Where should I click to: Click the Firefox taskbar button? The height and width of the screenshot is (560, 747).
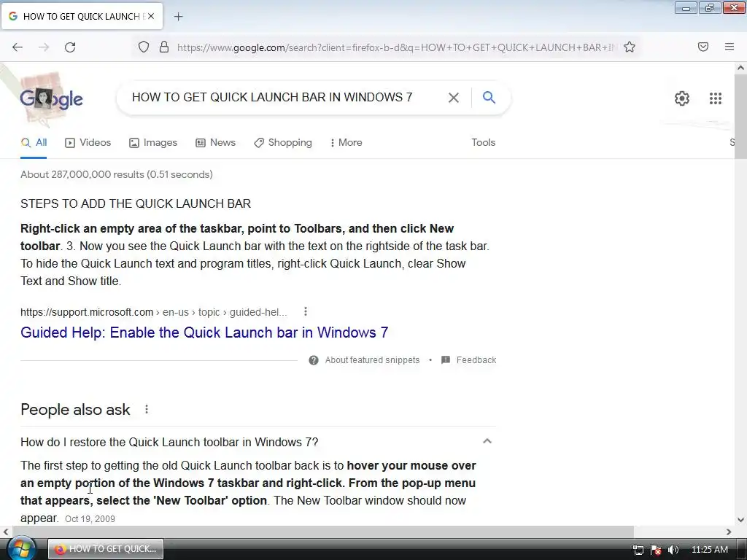(106, 548)
